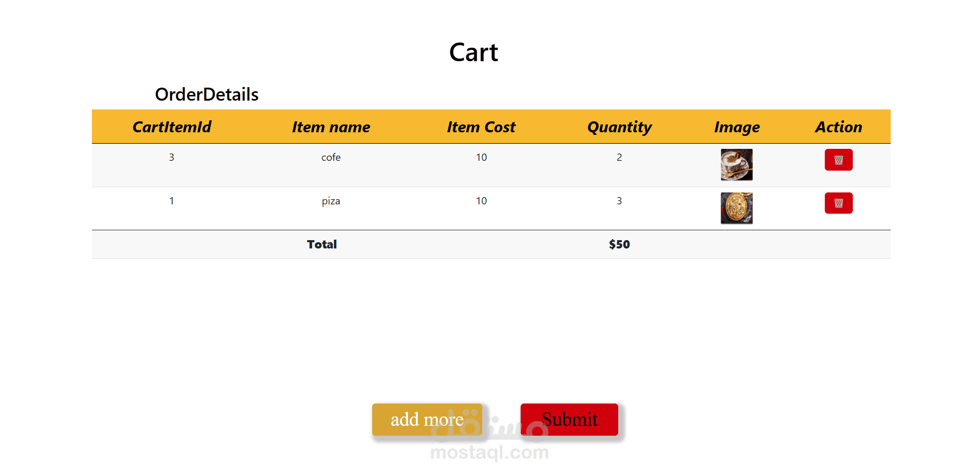Viewport: 980px width, 472px height.
Task: Delete the cofe item with trash icon
Action: point(838,160)
